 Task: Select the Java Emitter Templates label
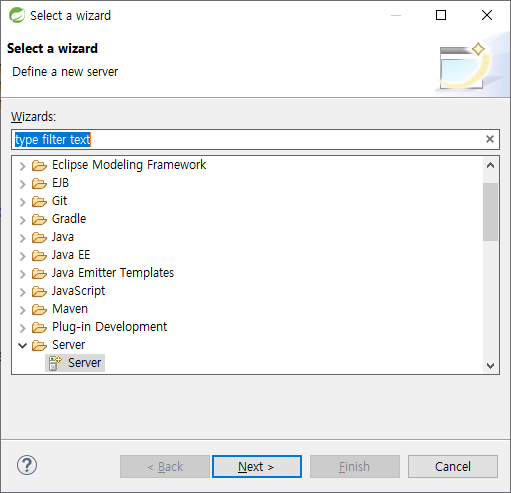point(113,273)
